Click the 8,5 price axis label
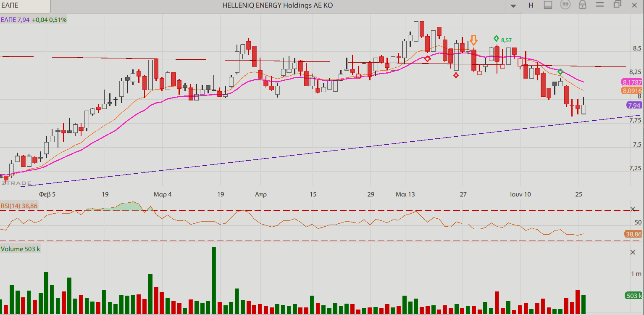The image size is (644, 315). coord(637,48)
